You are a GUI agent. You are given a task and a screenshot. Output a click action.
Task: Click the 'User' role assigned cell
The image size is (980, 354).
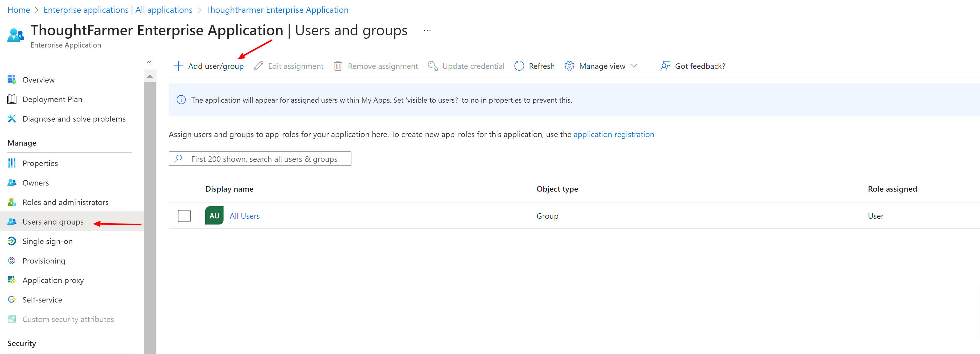(x=875, y=216)
